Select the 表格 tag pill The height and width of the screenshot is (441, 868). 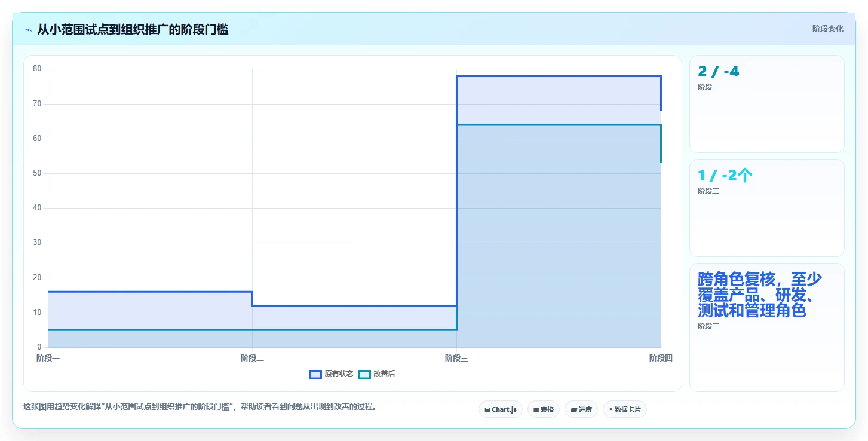pyautogui.click(x=544, y=409)
